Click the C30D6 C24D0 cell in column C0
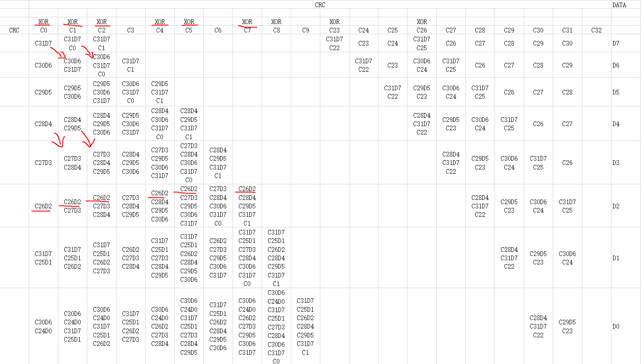The width and height of the screenshot is (641, 364). click(43, 326)
